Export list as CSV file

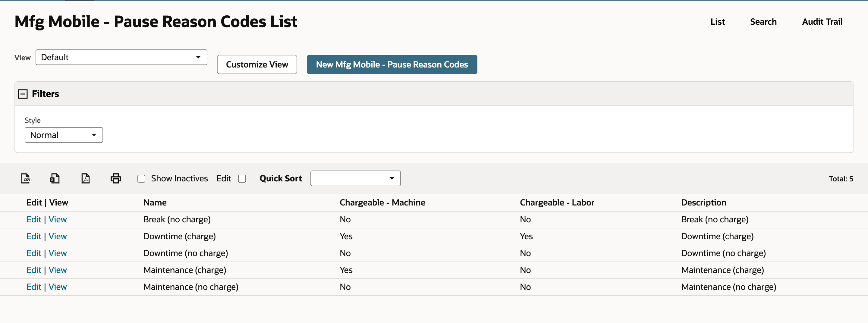26,178
